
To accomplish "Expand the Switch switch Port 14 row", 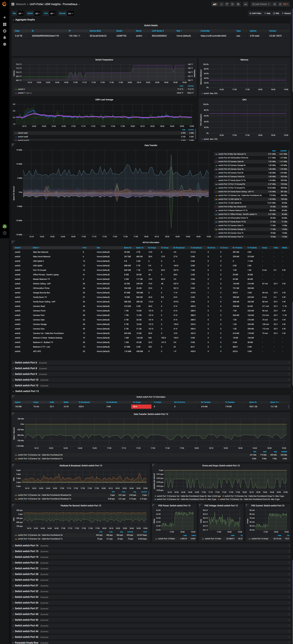I will point(26,545).
